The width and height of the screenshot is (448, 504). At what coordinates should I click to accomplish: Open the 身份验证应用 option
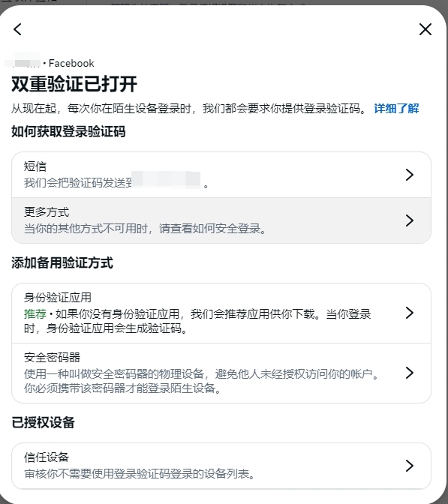(221, 313)
